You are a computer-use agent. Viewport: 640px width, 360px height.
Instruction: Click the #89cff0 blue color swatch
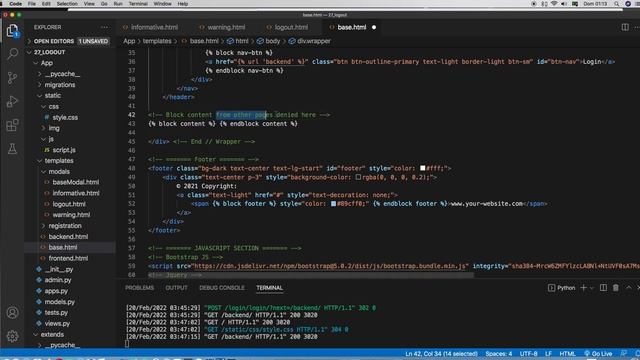(333, 204)
